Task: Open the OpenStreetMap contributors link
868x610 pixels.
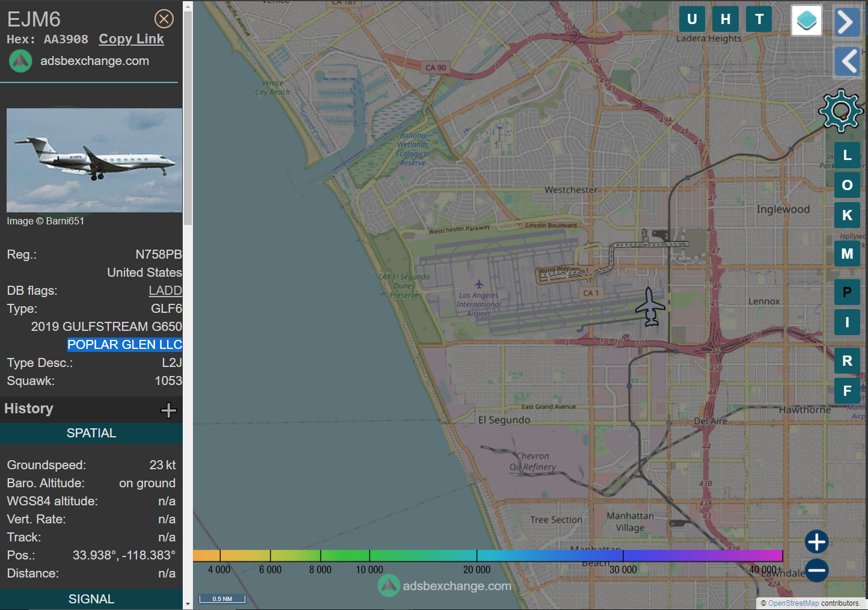Action: pos(793,603)
